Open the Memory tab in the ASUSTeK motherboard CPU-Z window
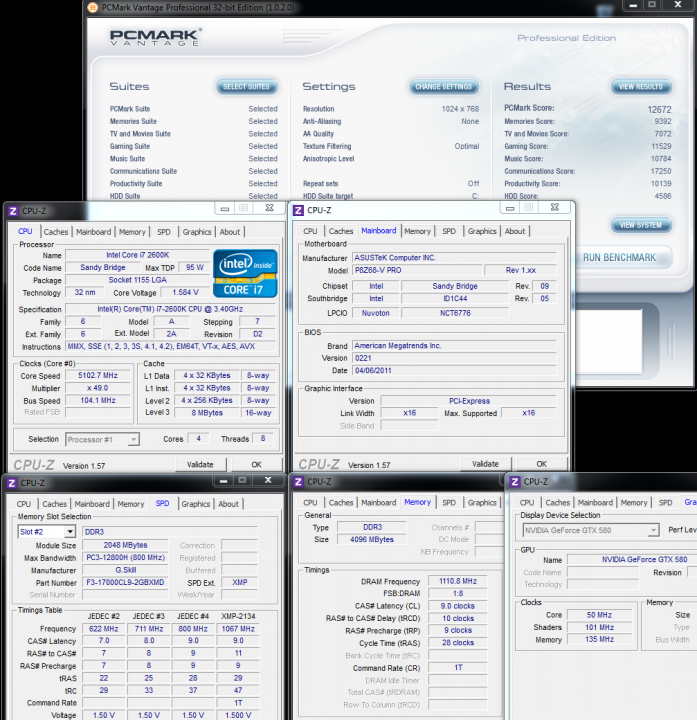This screenshot has height=720, width=697. coord(417,231)
